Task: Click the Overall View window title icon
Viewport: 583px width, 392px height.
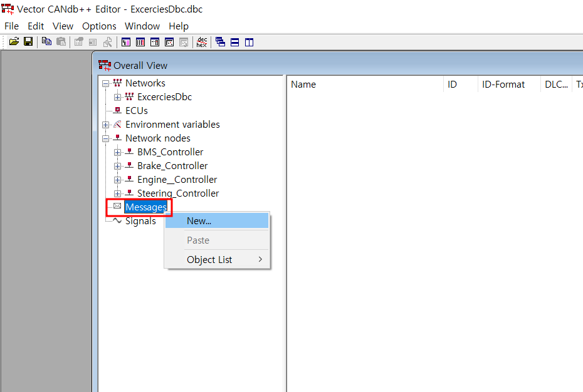Action: point(105,65)
